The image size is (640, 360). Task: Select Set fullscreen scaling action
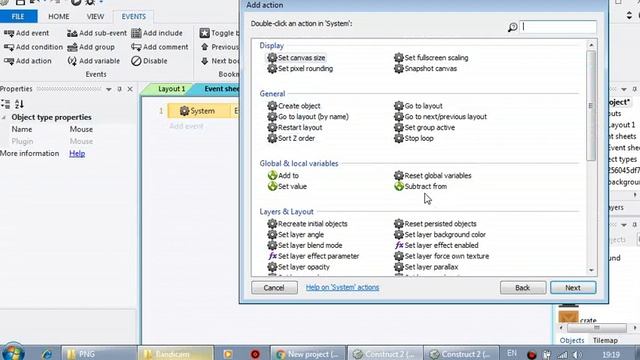coord(431,58)
